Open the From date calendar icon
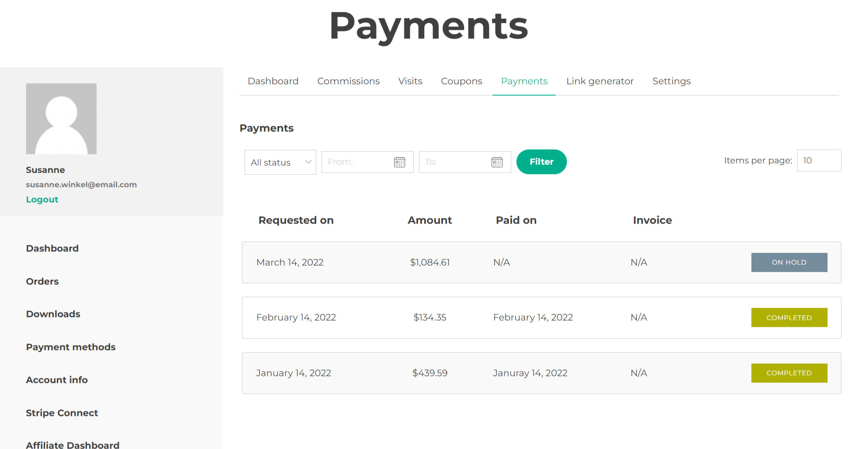The image size is (868, 449). [x=399, y=162]
